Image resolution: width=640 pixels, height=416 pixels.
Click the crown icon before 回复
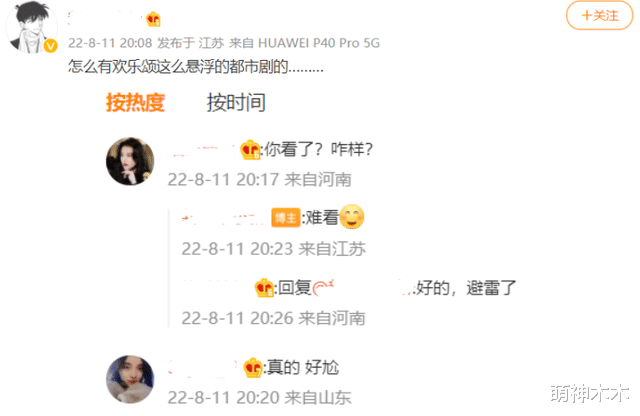pyautogui.click(x=264, y=287)
